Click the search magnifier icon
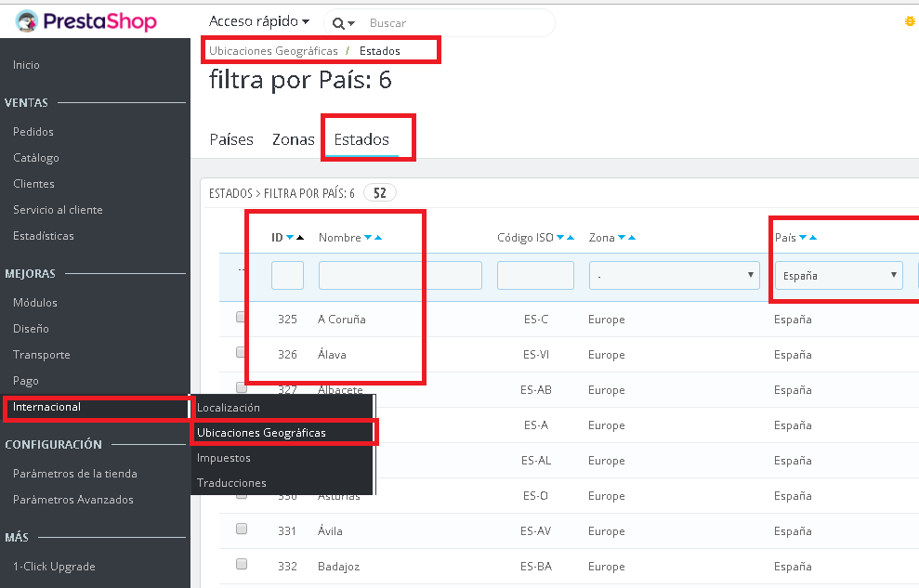Viewport: 919px width, 588px height. click(x=338, y=23)
